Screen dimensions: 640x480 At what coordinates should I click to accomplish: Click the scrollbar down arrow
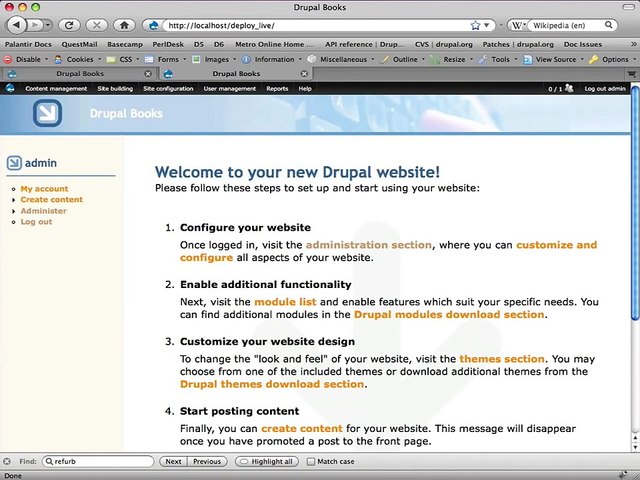point(635,447)
